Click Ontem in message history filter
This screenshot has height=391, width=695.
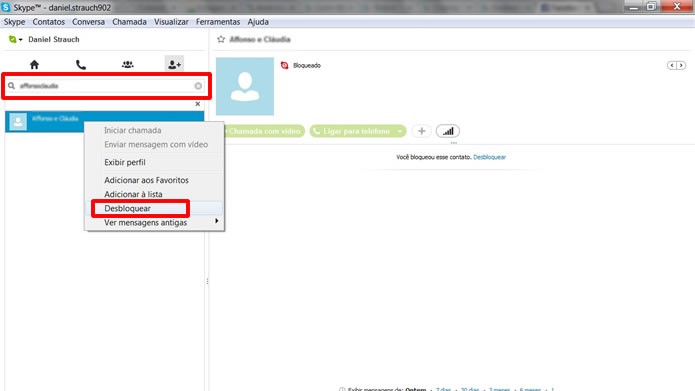point(416,389)
